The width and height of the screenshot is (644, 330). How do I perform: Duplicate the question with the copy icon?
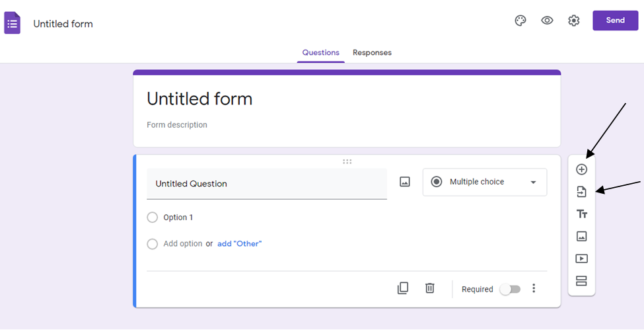(402, 288)
